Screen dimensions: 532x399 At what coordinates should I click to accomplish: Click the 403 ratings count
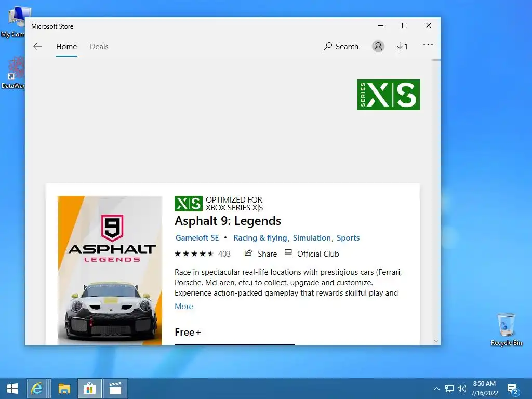coord(224,254)
